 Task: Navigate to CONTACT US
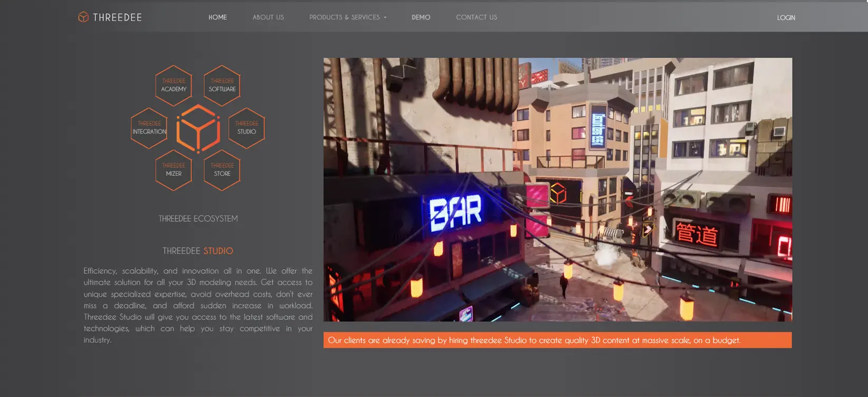pyautogui.click(x=477, y=17)
